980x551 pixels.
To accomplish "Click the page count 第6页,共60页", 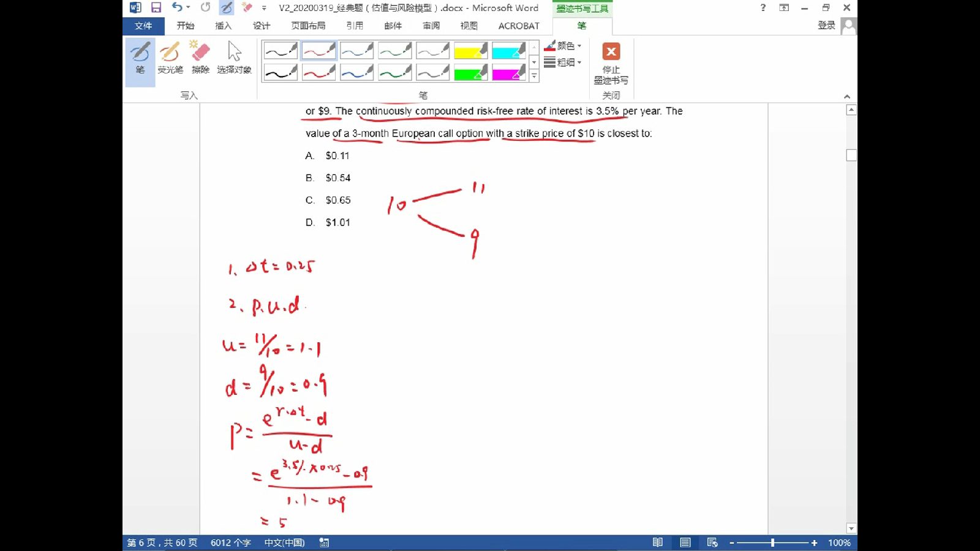I will pos(162,542).
